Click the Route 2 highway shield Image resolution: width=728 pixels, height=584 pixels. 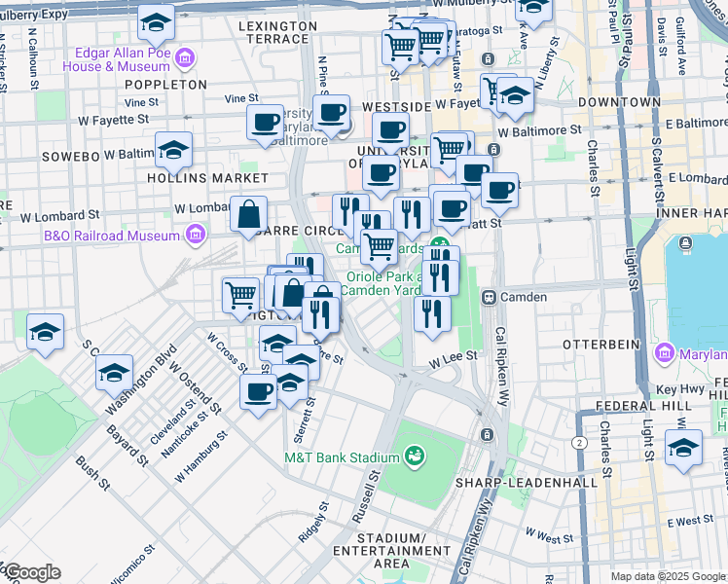tap(579, 443)
